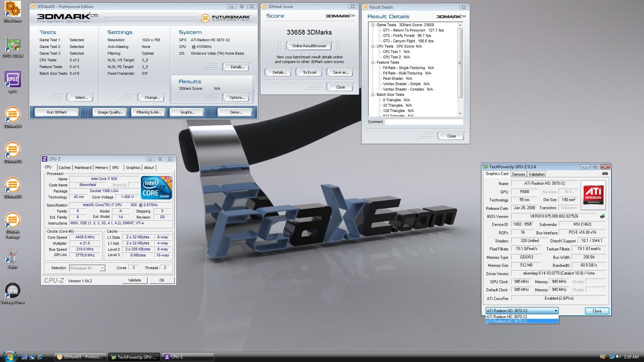The height and width of the screenshot is (362, 644).
Task: Open the About tab in CPU-Z
Action: 149,168
